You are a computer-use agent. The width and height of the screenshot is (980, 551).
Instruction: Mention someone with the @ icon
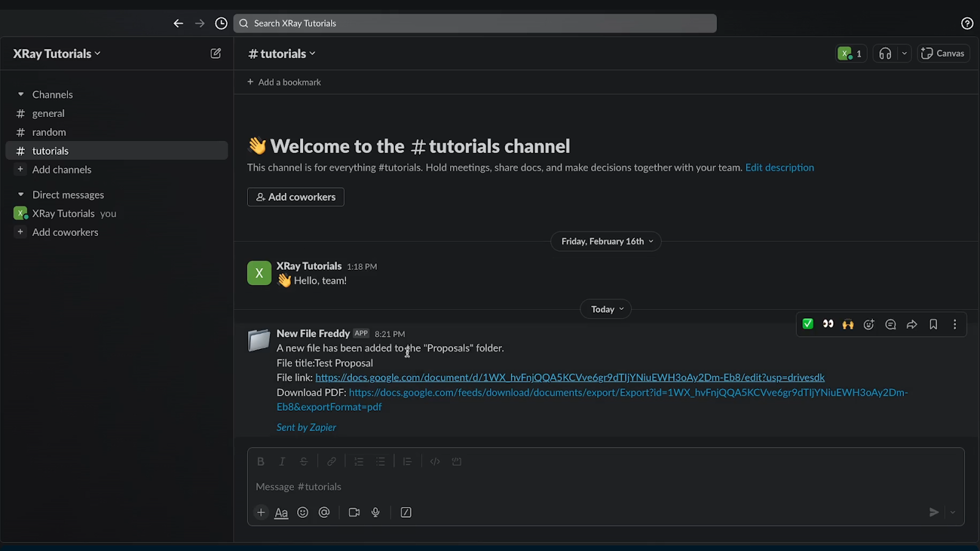324,512
